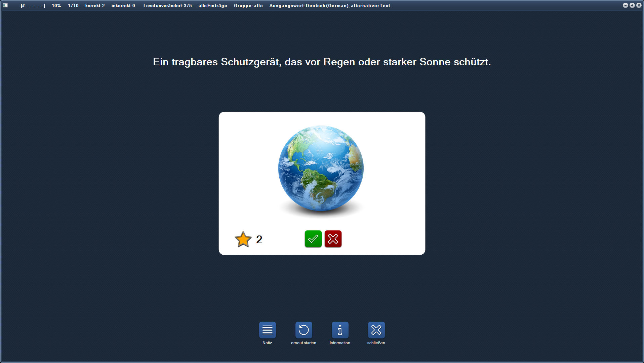Open the Information dialog

pyautogui.click(x=340, y=330)
